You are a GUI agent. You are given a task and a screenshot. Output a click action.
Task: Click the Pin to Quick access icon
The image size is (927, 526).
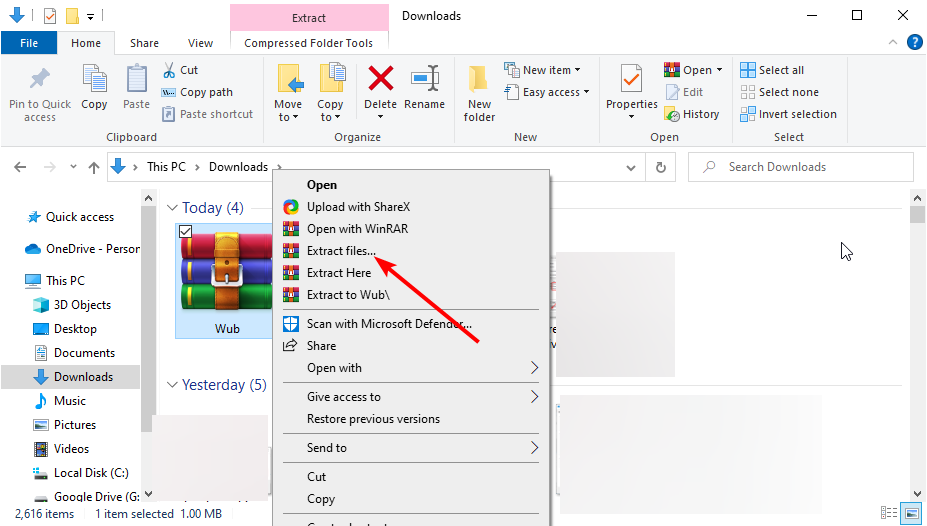click(40, 80)
